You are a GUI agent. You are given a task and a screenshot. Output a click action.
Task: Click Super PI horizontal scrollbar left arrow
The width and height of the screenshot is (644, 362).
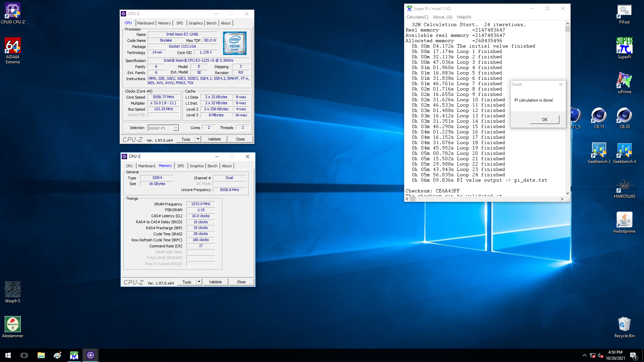(407, 199)
